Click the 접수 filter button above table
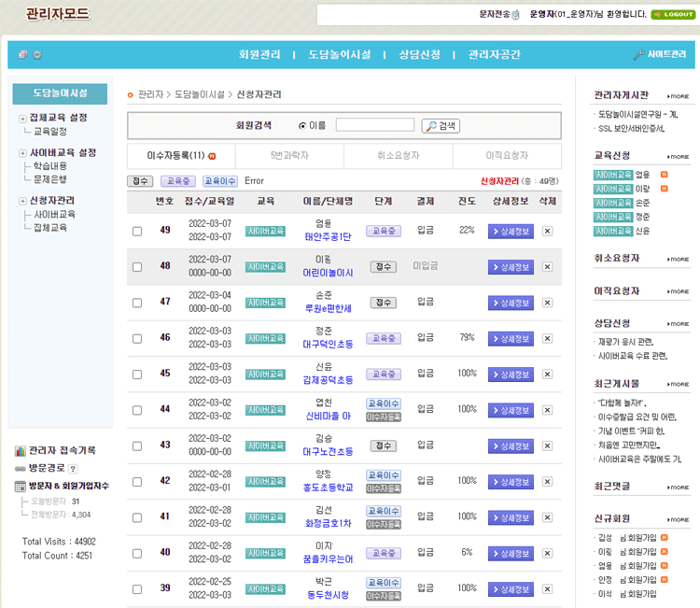 pyautogui.click(x=140, y=181)
